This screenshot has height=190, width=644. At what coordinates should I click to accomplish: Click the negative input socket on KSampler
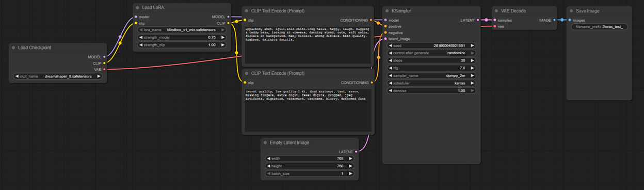point(385,33)
